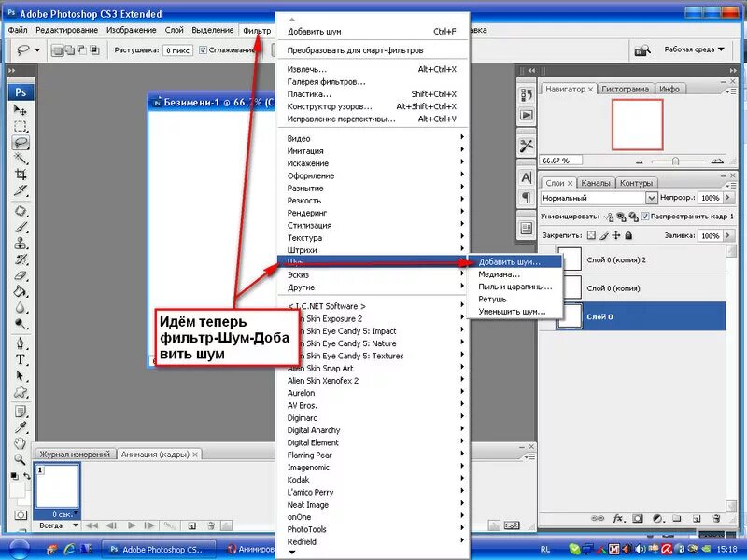Select the Brush tool
Screen dimensions: 747x560
pos(20,227)
